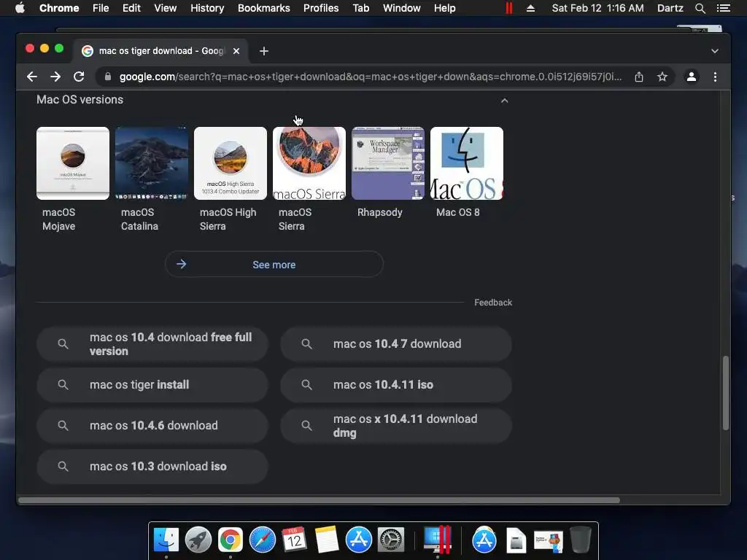Click the eject icon in menu bar

[x=530, y=8]
